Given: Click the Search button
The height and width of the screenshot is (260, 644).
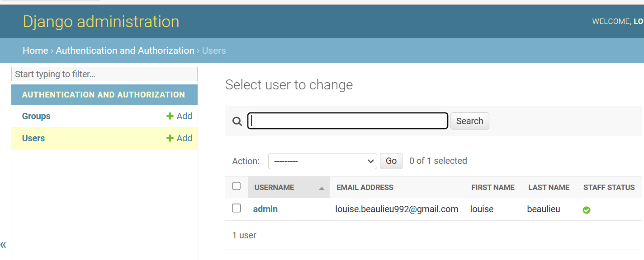Looking at the screenshot, I should click(469, 121).
